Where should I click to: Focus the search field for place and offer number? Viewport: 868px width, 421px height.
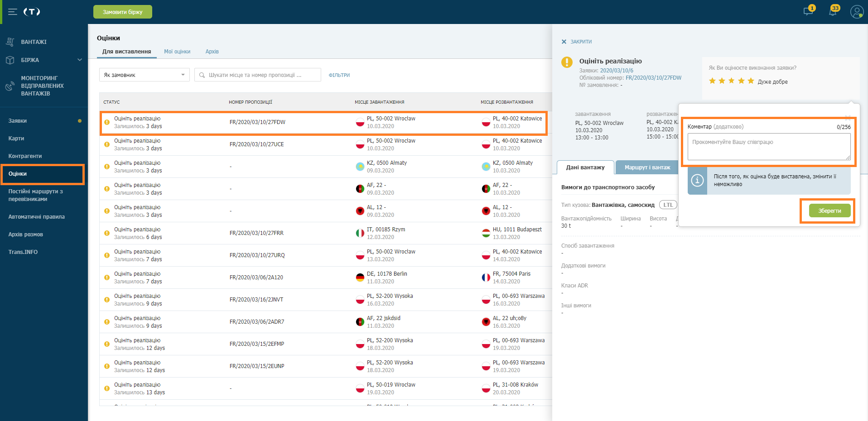pyautogui.click(x=258, y=75)
